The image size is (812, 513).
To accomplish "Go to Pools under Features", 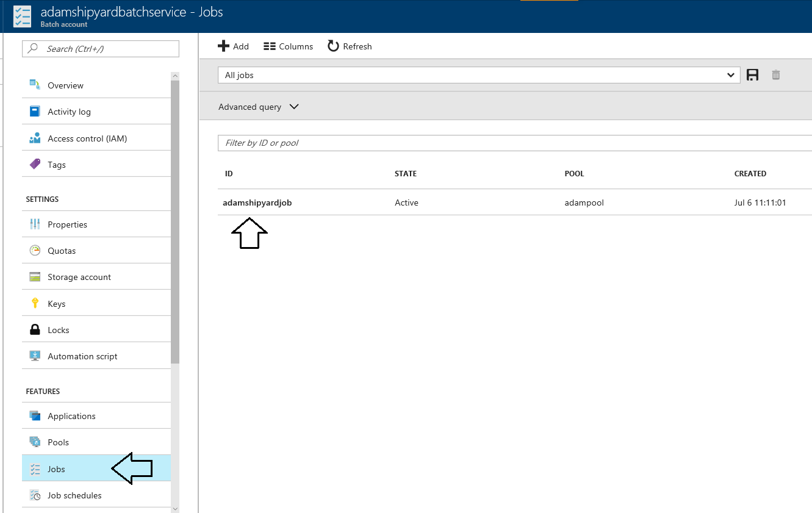I will (x=96, y=442).
